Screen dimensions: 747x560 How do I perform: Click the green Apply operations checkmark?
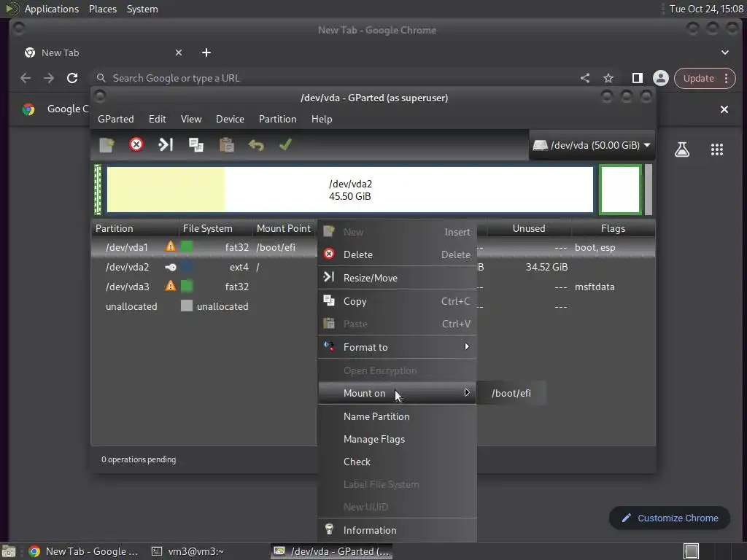[285, 144]
